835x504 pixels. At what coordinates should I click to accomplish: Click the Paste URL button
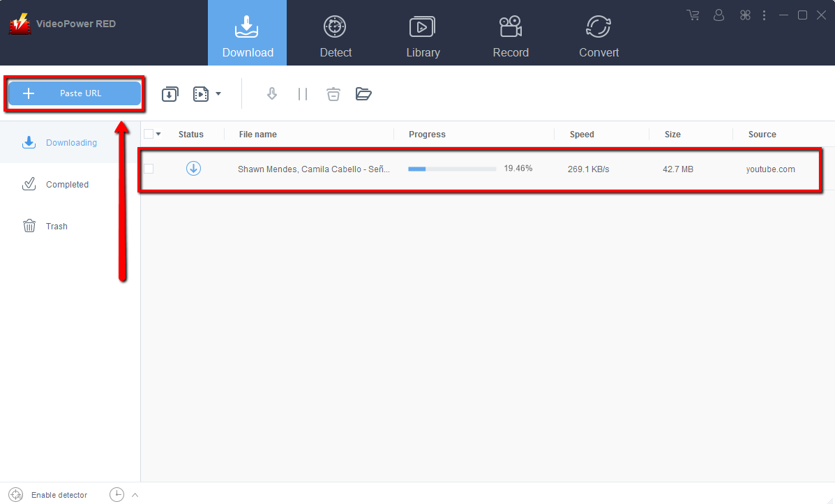[74, 93]
